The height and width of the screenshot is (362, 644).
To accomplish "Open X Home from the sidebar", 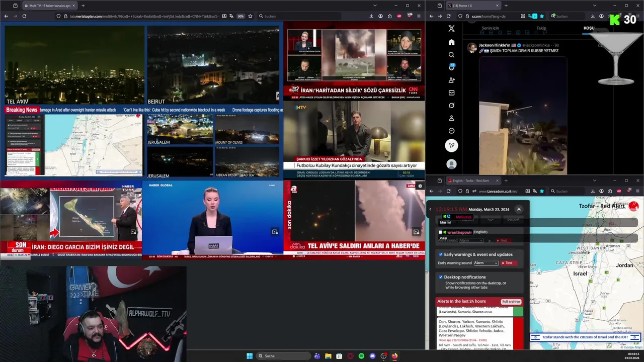I will tap(451, 42).
